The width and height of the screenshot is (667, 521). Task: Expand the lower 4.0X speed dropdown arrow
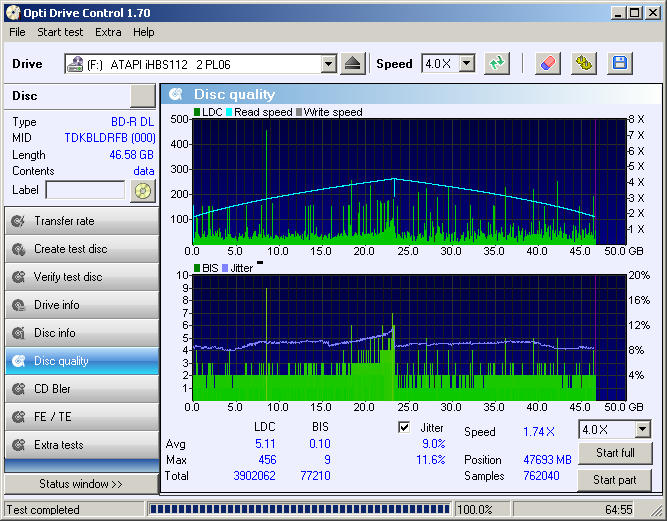pos(642,430)
